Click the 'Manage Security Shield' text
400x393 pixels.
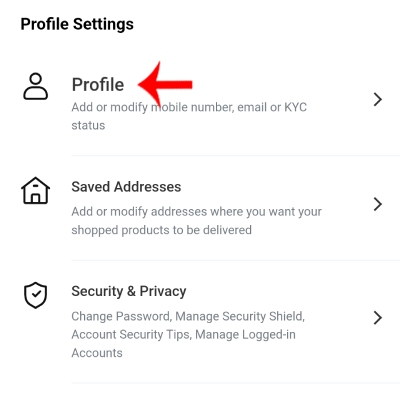click(x=239, y=316)
